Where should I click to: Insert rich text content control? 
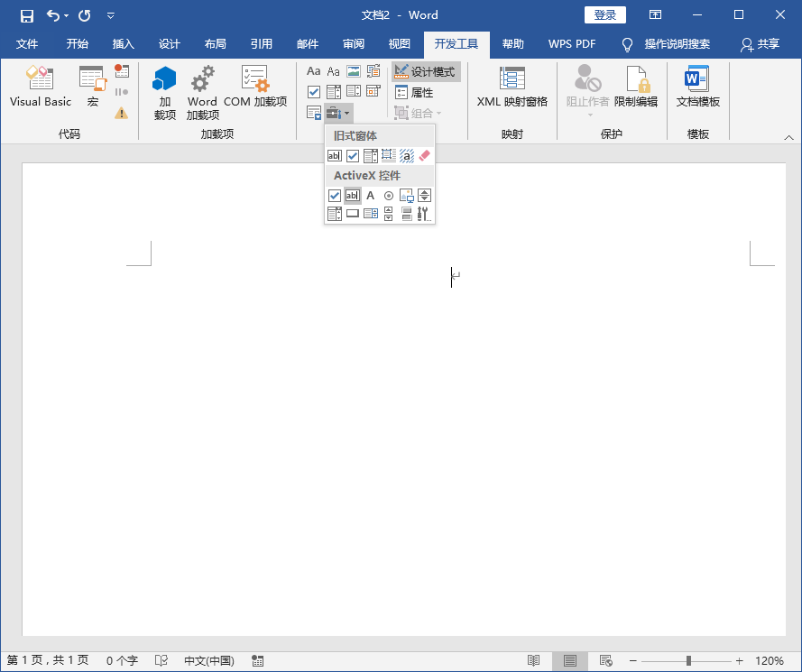[x=314, y=71]
